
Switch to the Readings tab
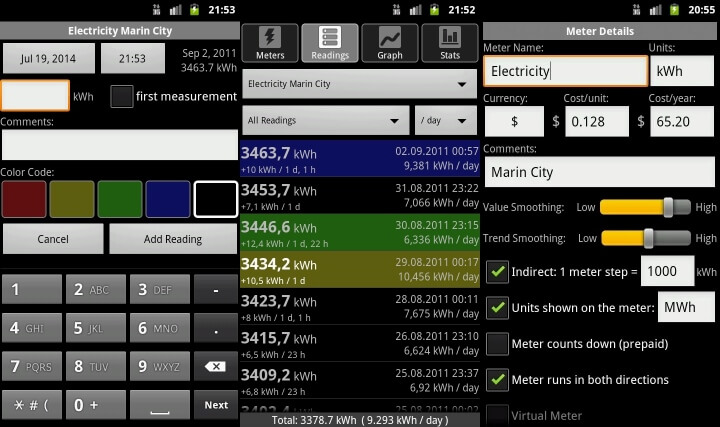click(330, 43)
